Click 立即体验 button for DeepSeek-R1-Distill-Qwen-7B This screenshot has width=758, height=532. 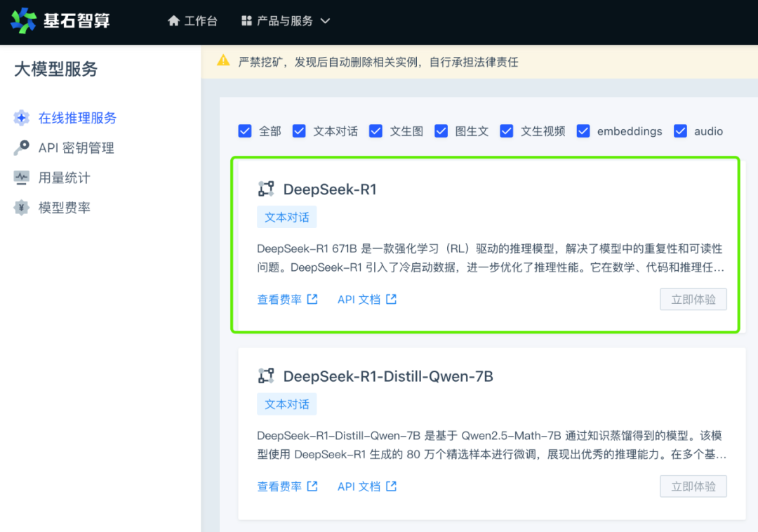tap(693, 486)
